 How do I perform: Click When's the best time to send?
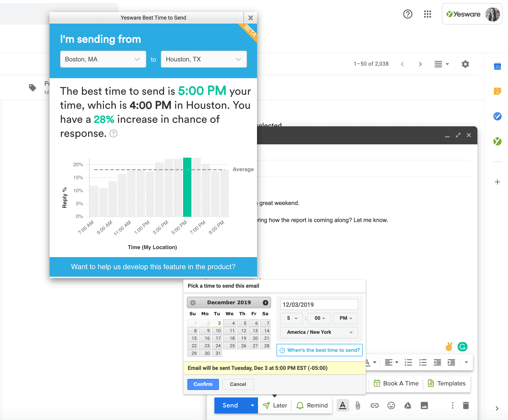319,350
